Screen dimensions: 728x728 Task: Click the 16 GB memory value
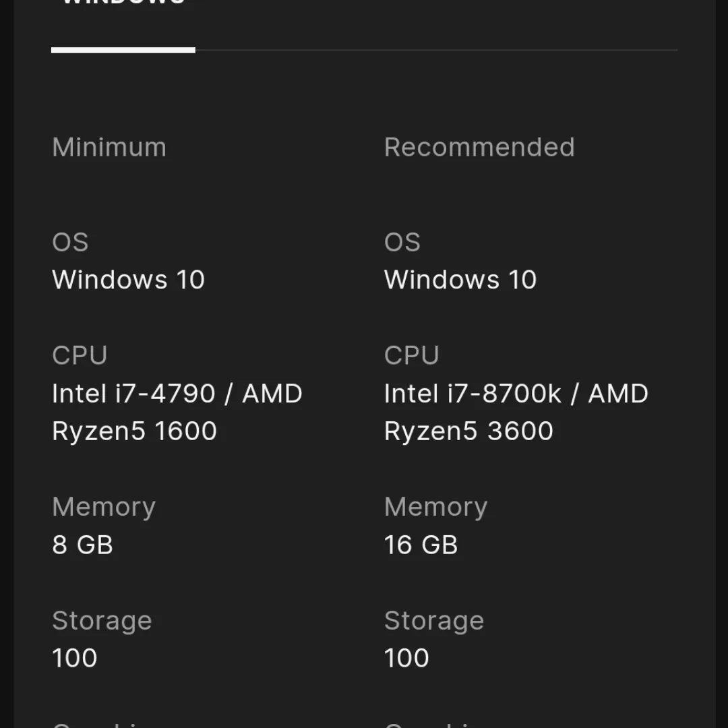tap(421, 545)
